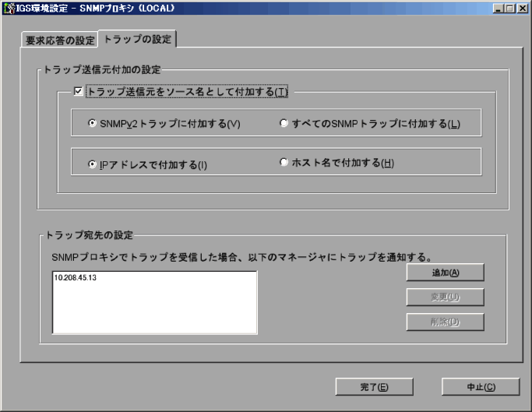Click the disabled 変更(U) button

[445, 298]
